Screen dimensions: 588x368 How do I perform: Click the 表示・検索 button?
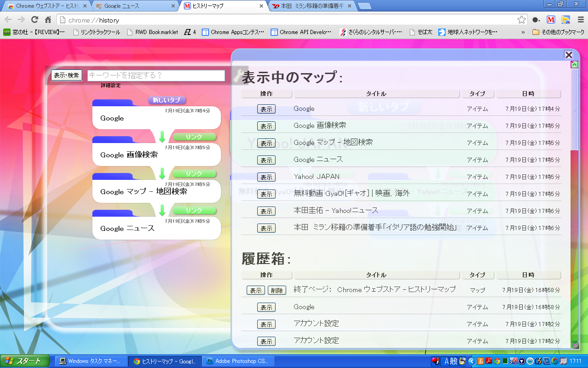67,75
